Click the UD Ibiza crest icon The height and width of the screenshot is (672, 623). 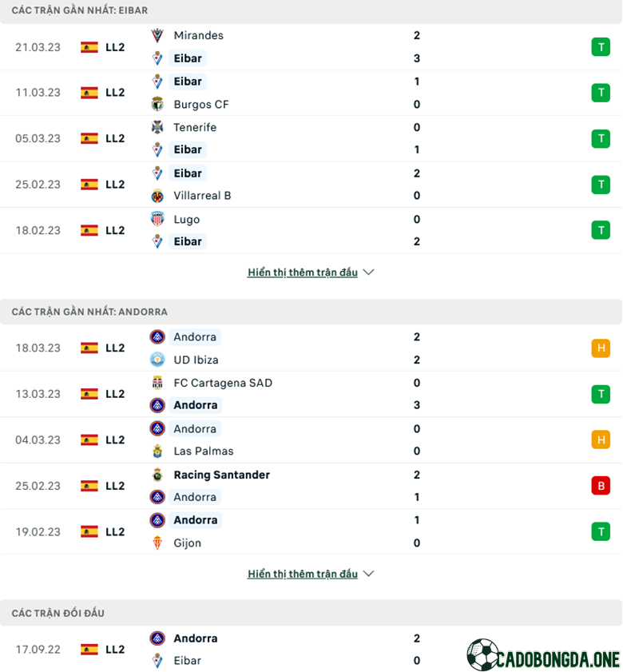(157, 360)
